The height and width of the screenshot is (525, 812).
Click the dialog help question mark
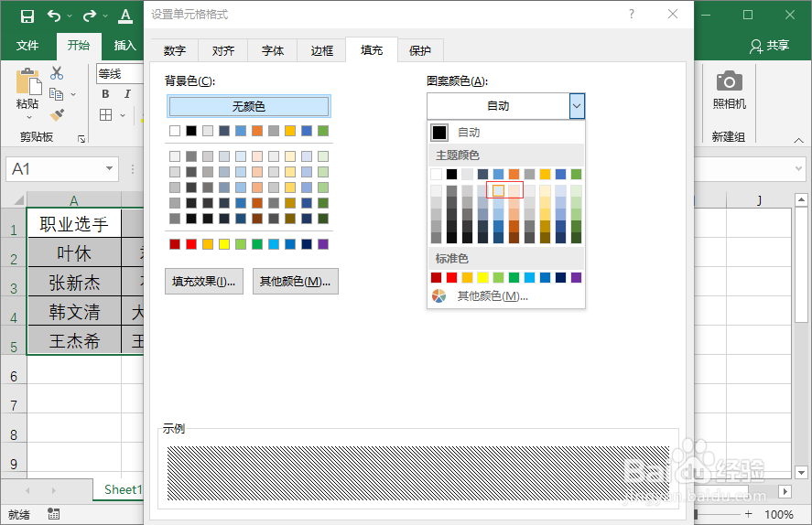[x=632, y=14]
